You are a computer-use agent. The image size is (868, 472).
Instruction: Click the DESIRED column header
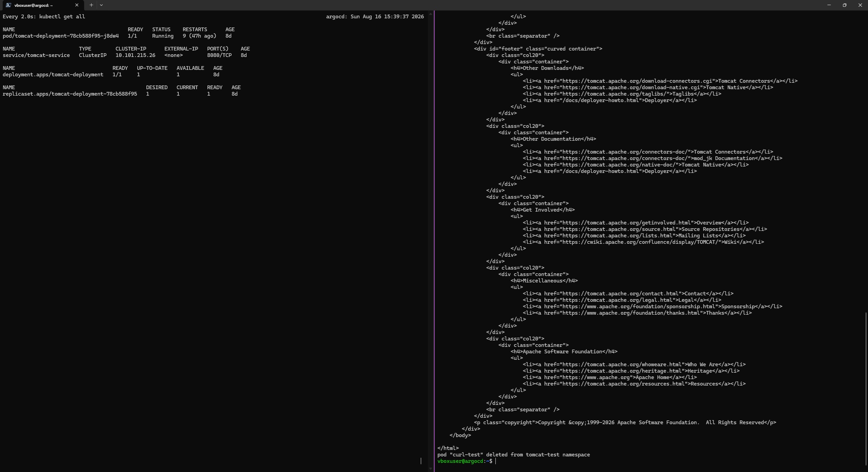coord(157,87)
